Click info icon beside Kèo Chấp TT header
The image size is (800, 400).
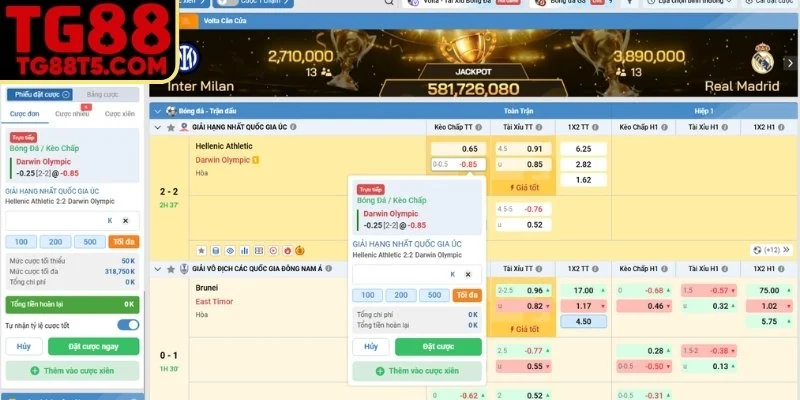[480, 127]
